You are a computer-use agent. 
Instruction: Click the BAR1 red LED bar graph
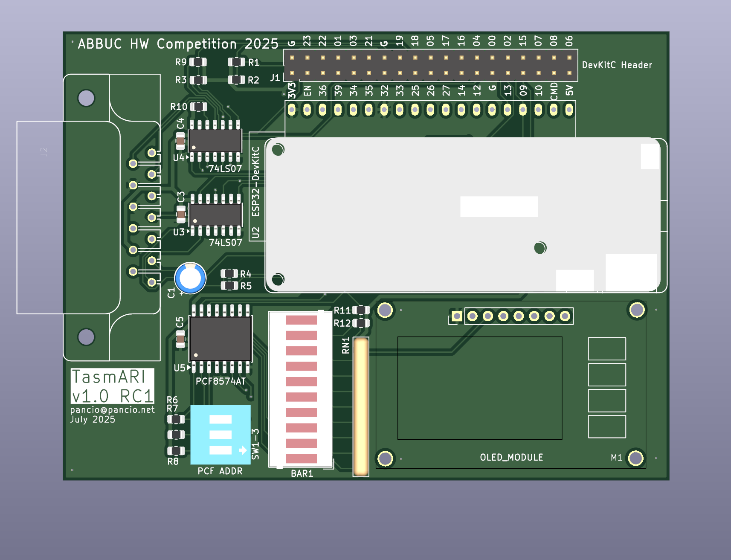click(x=301, y=389)
